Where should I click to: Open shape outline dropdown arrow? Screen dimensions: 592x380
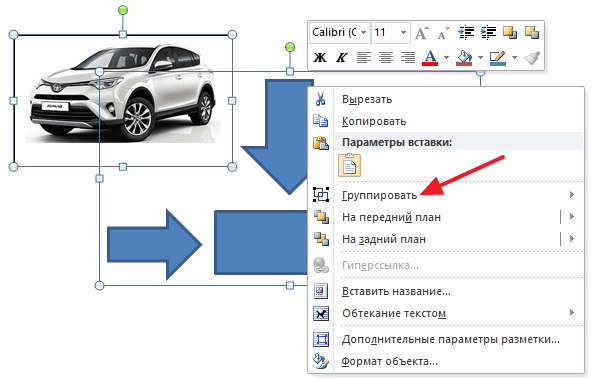tap(514, 58)
